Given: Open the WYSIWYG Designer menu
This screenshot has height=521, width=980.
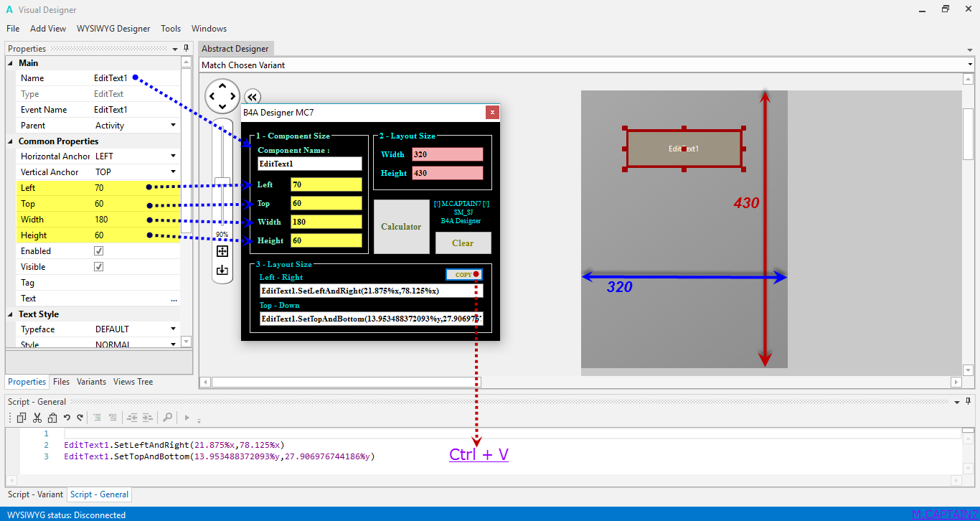Looking at the screenshot, I should 113,29.
